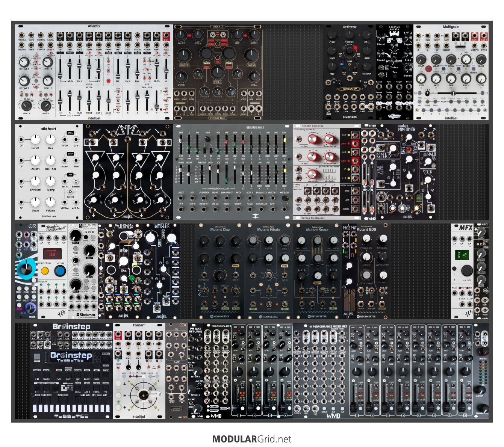Viewport: 504px width, 447px height.
Task: Turn the big blue OX meta knob
Action: click(x=26, y=268)
